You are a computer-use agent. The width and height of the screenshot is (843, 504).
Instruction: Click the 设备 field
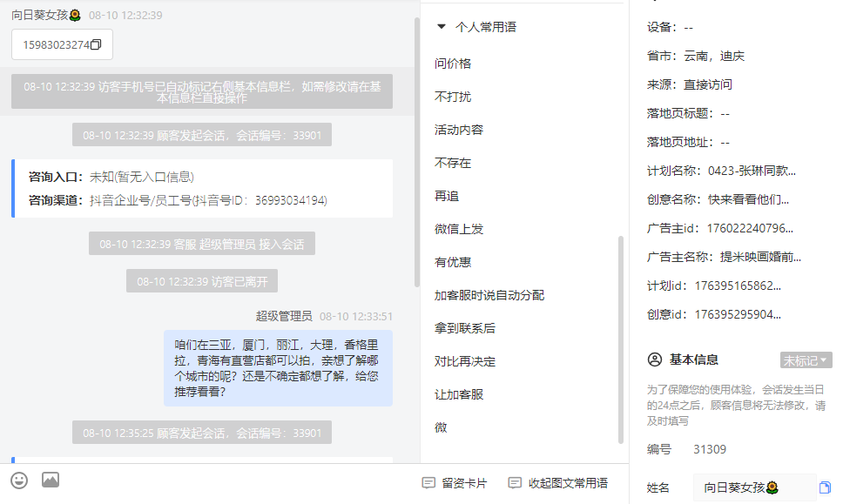[x=670, y=27]
